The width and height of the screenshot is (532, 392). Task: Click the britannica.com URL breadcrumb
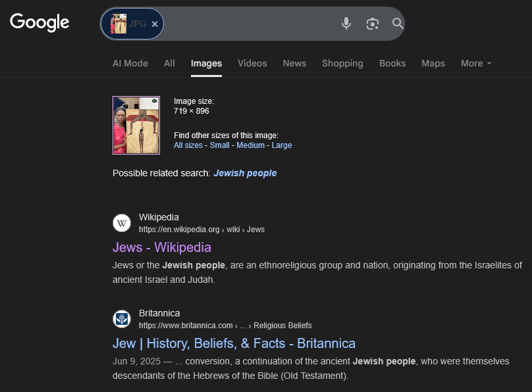(x=225, y=326)
